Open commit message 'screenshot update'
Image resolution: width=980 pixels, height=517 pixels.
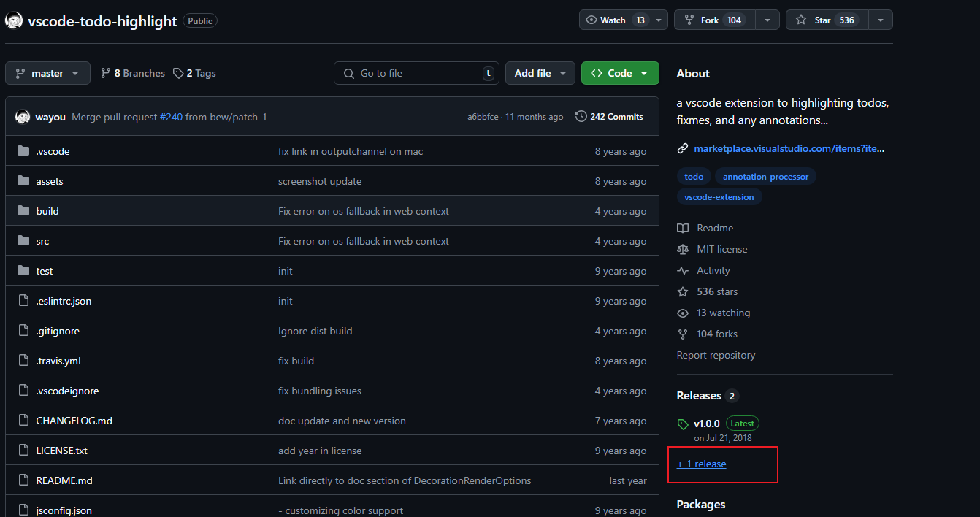320,181
